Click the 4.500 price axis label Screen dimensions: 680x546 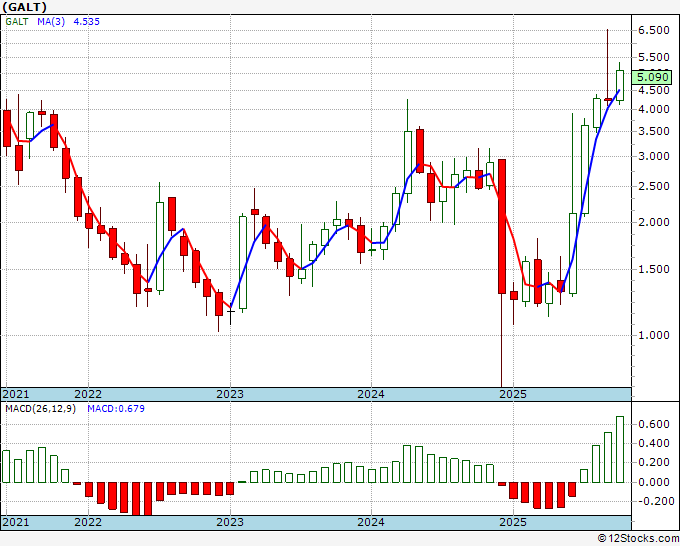point(654,90)
